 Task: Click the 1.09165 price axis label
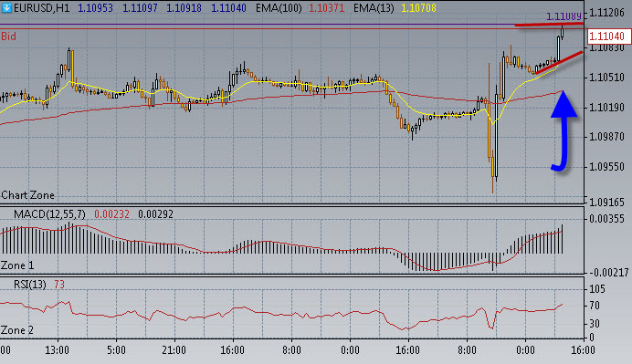click(x=606, y=203)
